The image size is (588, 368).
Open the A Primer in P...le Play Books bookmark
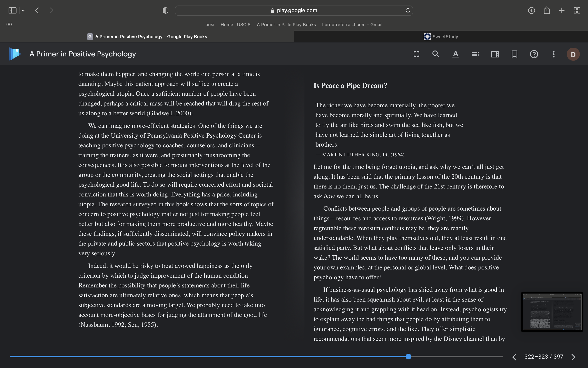pos(286,25)
